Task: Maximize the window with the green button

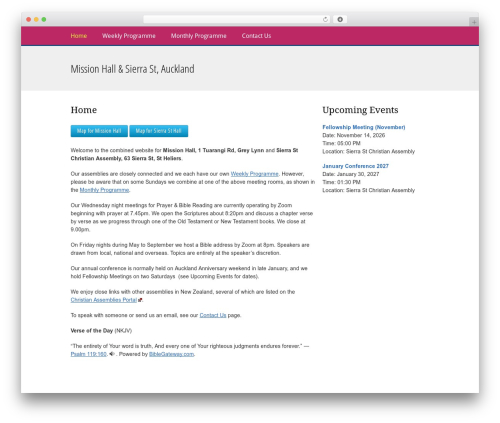Action: (x=44, y=19)
